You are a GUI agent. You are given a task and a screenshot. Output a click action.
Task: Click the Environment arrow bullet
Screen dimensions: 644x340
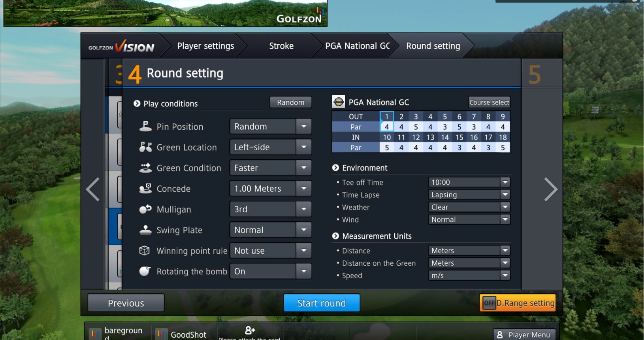pos(335,168)
